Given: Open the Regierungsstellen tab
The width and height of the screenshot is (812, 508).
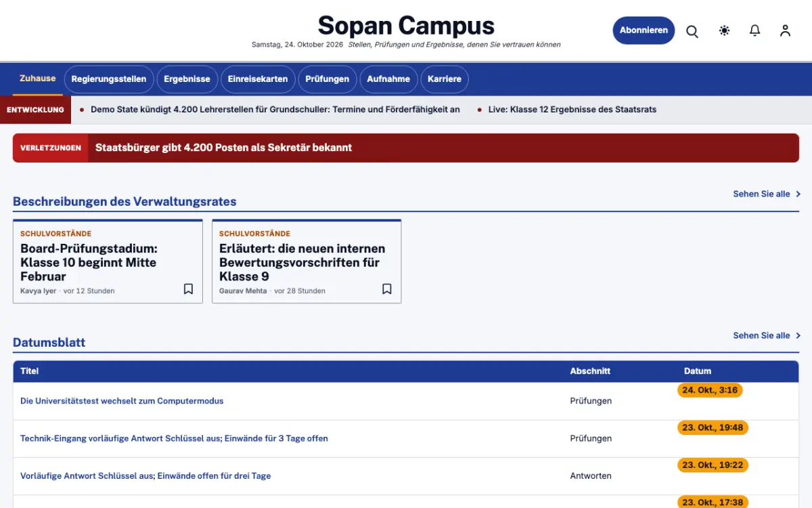Looking at the screenshot, I should 109,79.
